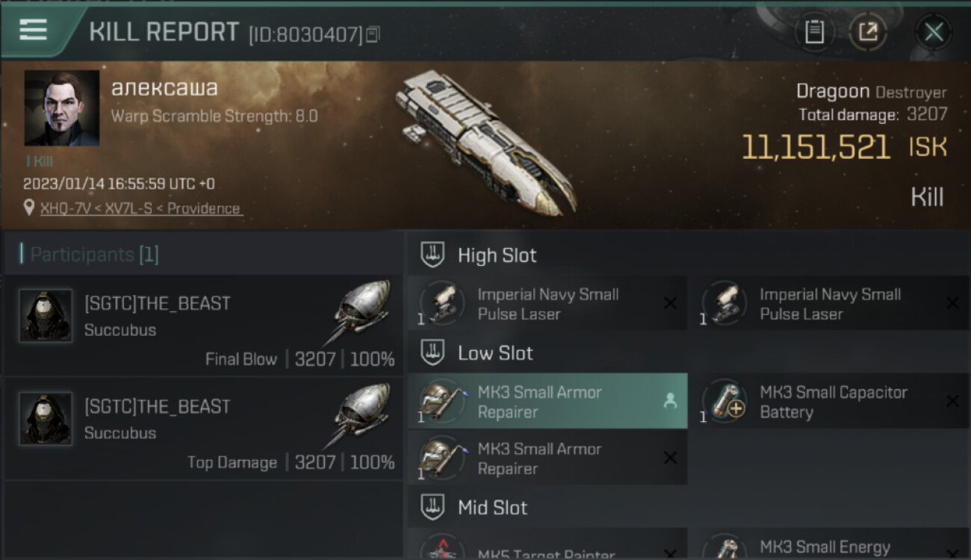Click the Dragoon destroyer ship image
Screen dimensions: 971x560
(485, 142)
